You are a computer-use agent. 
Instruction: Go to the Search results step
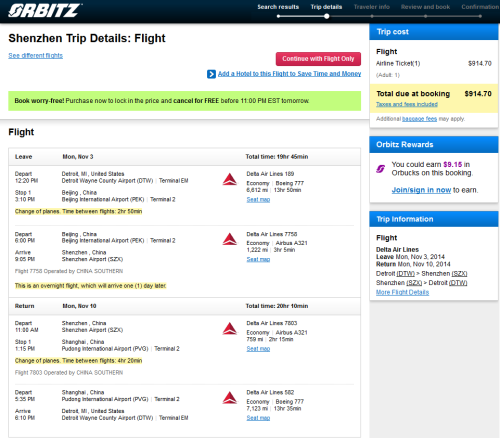point(278,7)
